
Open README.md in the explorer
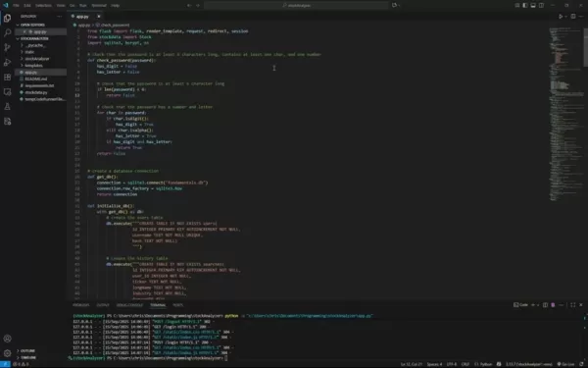pos(36,79)
